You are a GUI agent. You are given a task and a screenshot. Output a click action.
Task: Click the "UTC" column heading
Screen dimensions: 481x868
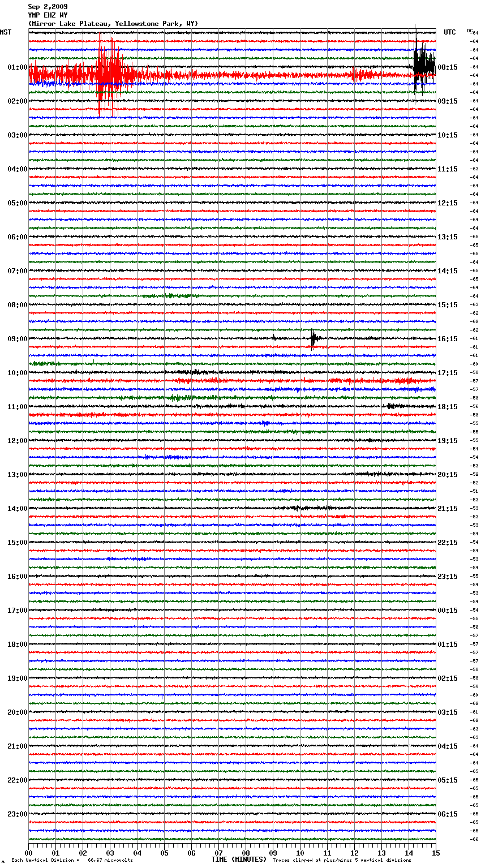pyautogui.click(x=450, y=32)
